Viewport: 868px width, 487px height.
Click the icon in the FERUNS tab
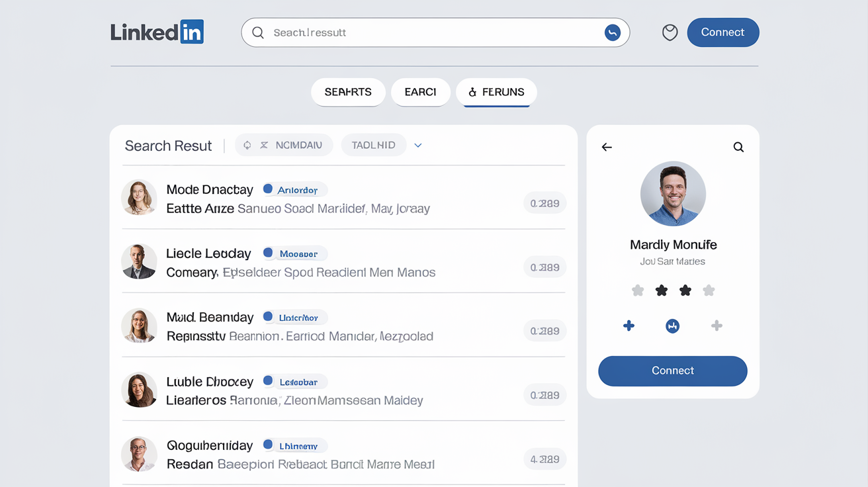click(472, 92)
